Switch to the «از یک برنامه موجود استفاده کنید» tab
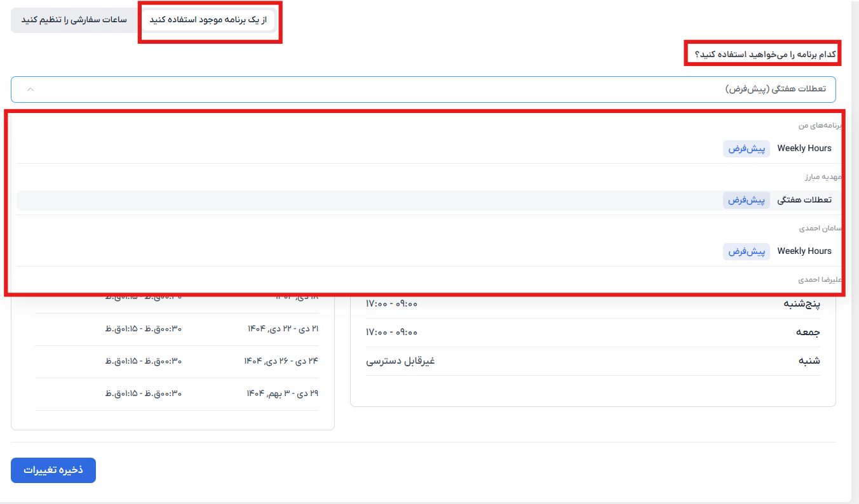This screenshot has width=859, height=504. (208, 20)
